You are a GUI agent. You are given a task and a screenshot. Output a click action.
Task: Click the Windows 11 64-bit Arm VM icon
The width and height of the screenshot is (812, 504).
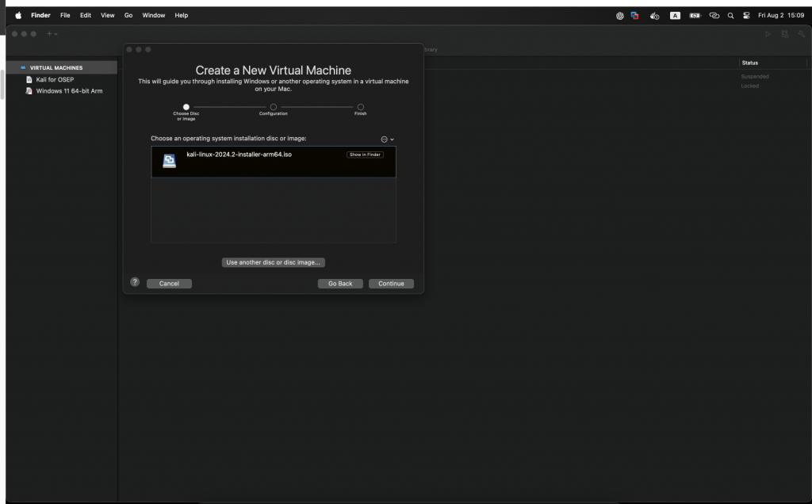coord(29,91)
